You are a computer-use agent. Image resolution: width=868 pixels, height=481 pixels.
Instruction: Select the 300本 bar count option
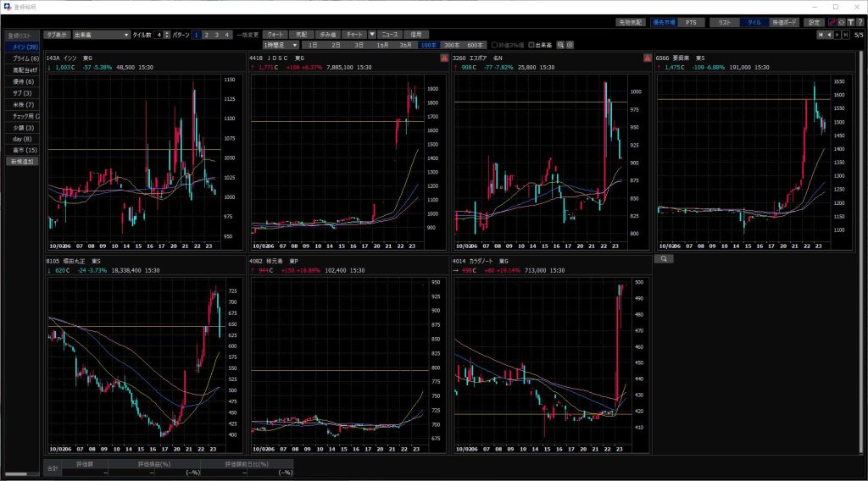[x=452, y=45]
